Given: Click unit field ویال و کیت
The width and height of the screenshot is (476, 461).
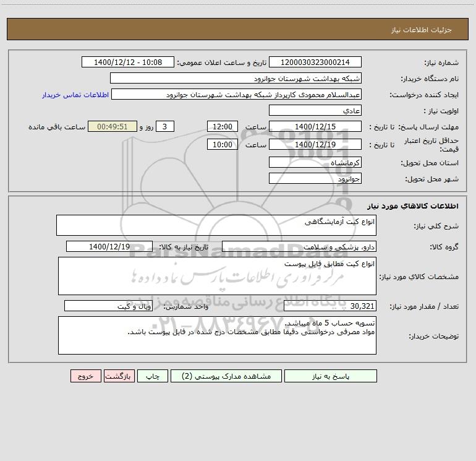Looking at the screenshot, I should click(x=108, y=306).
